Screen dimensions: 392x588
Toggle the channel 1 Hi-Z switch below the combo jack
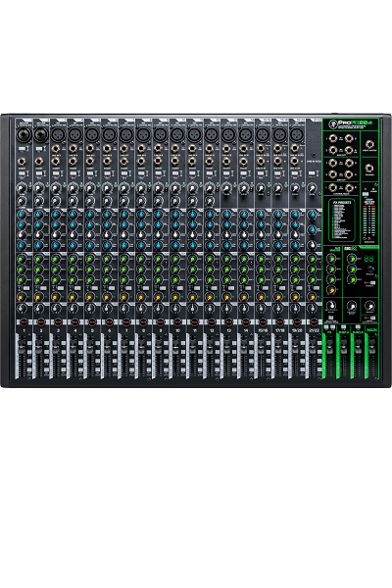pos(22,149)
